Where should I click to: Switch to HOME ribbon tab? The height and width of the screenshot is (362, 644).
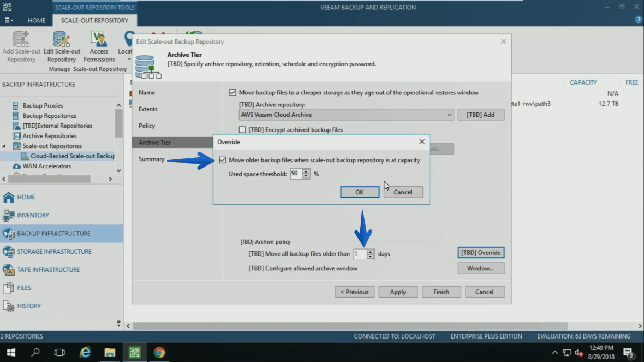click(37, 20)
